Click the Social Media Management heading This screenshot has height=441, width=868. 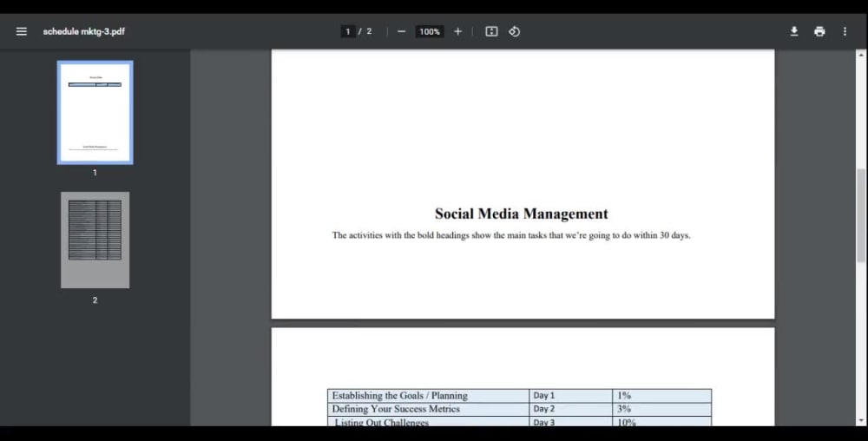click(x=522, y=214)
